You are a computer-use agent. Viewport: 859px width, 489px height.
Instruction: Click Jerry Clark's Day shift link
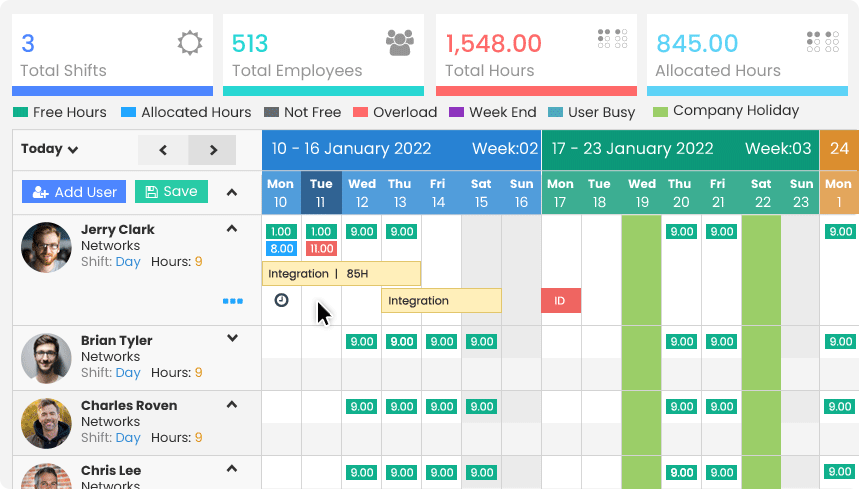[128, 262]
